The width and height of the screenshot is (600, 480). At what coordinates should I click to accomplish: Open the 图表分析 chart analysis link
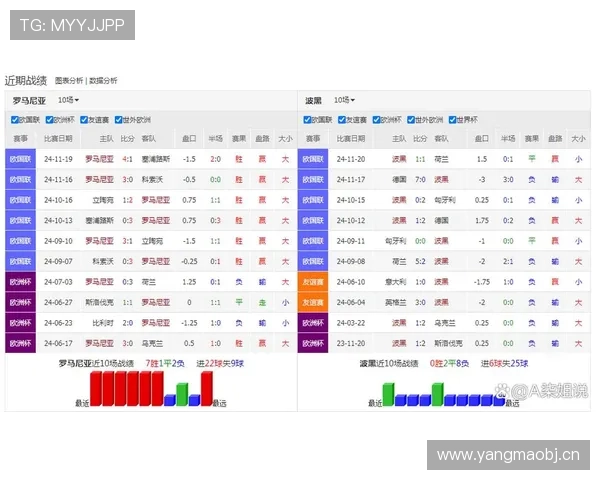click(69, 80)
